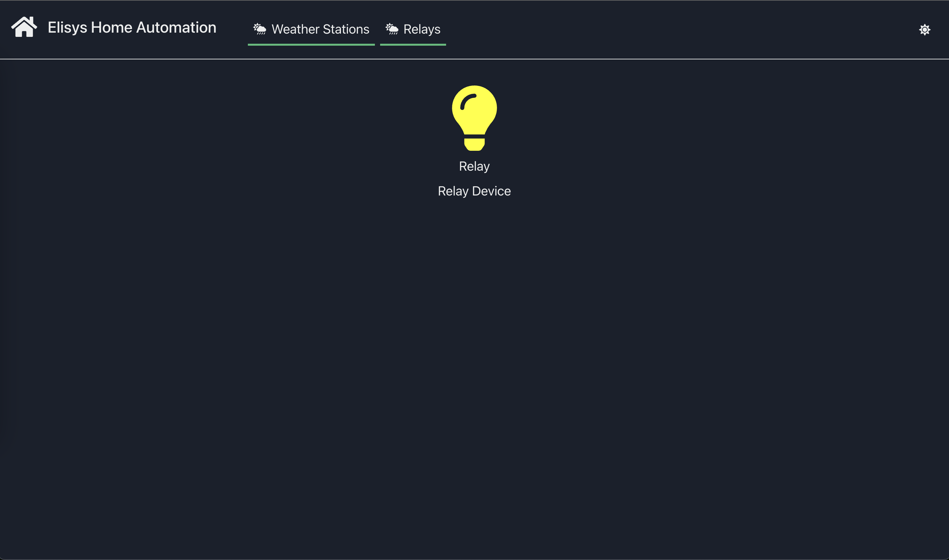Switch to the Relays tab
Screen dimensions: 949x560
coord(413,29)
